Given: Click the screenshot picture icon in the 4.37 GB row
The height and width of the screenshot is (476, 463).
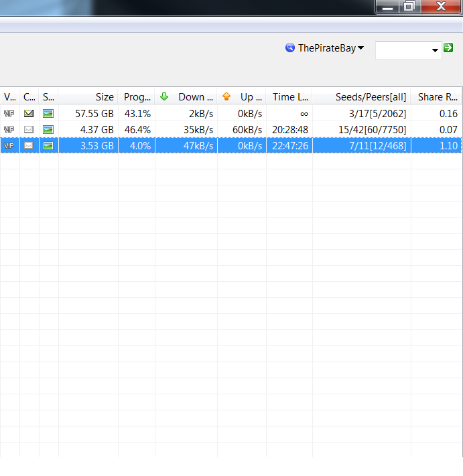Looking at the screenshot, I should [x=48, y=130].
